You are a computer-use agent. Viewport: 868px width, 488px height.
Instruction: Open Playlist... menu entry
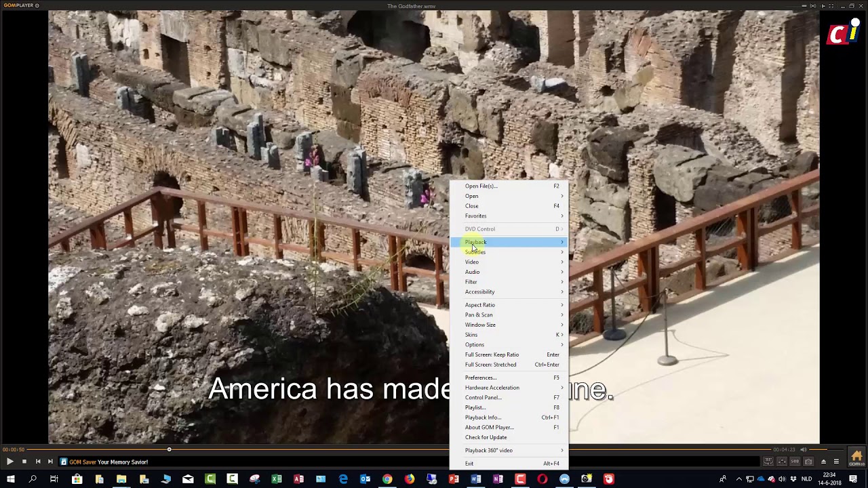509,407
